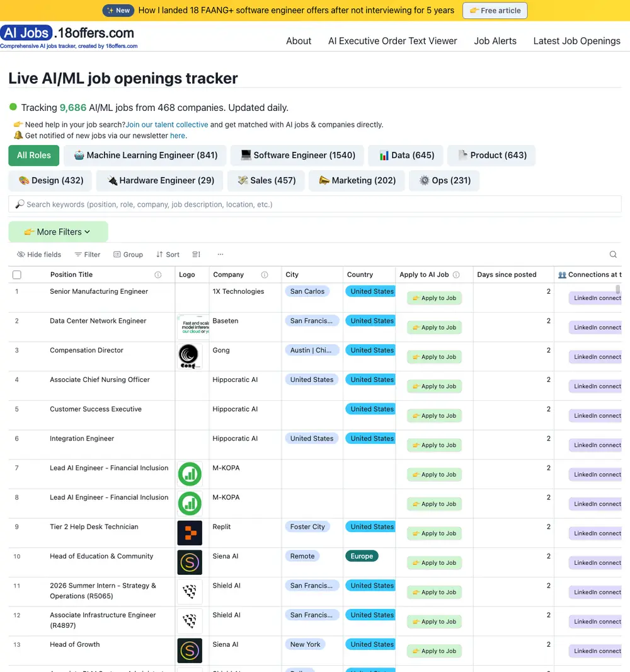Click the M-KOPA logo in row 7
Screen dimensions: 630x672
click(190, 474)
